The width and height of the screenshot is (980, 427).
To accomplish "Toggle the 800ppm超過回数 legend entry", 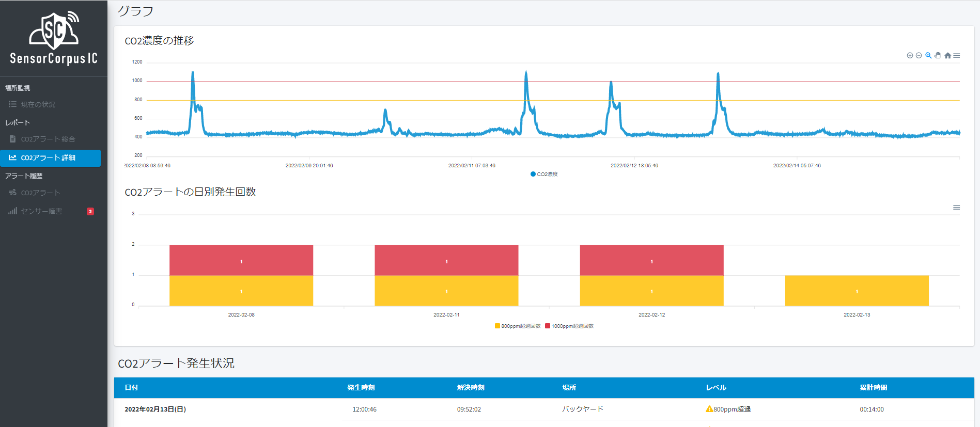I will (518, 326).
